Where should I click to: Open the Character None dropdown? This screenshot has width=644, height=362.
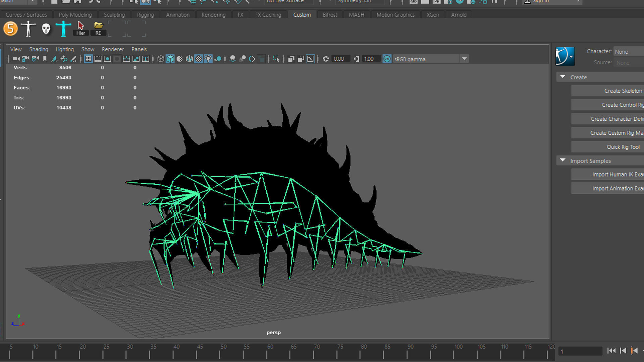(629, 52)
